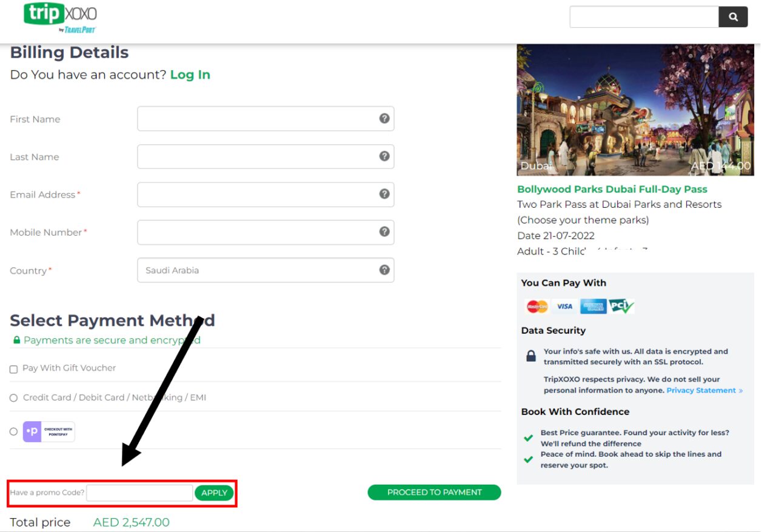Click the checkmark beside Best Price guarantee
The image size is (776, 532).
pos(528,437)
